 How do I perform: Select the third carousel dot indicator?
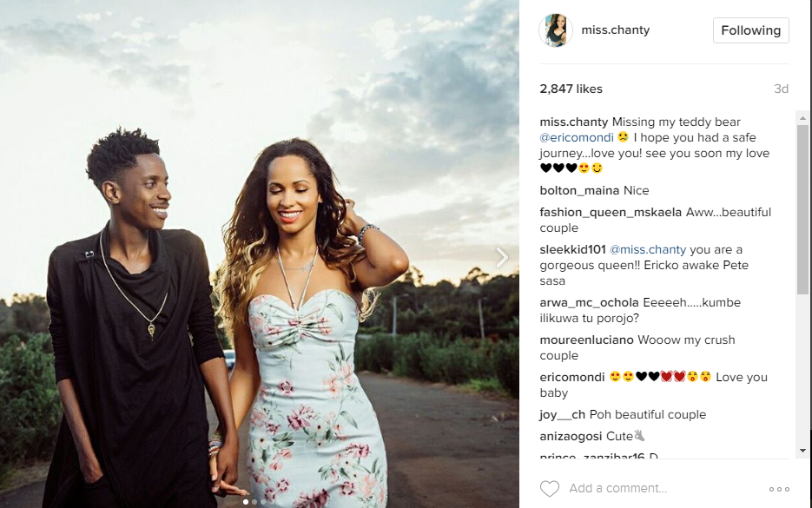pyautogui.click(x=263, y=502)
